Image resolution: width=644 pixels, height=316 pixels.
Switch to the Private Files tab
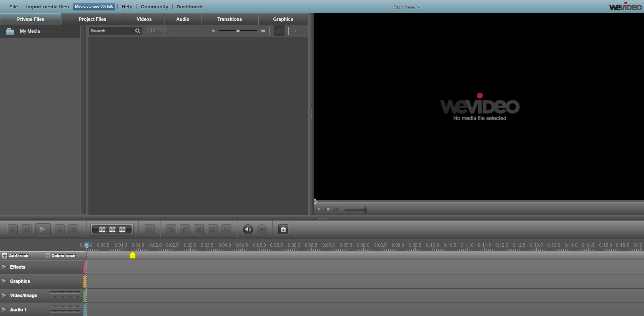31,19
